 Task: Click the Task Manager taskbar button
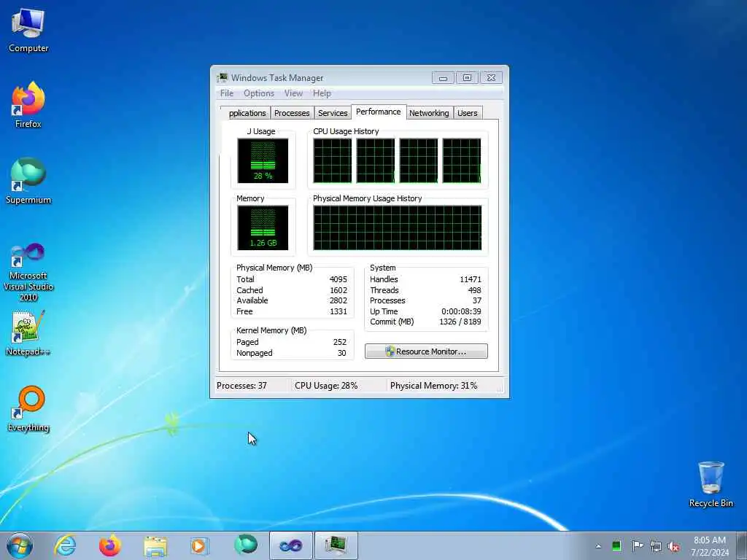[336, 545]
